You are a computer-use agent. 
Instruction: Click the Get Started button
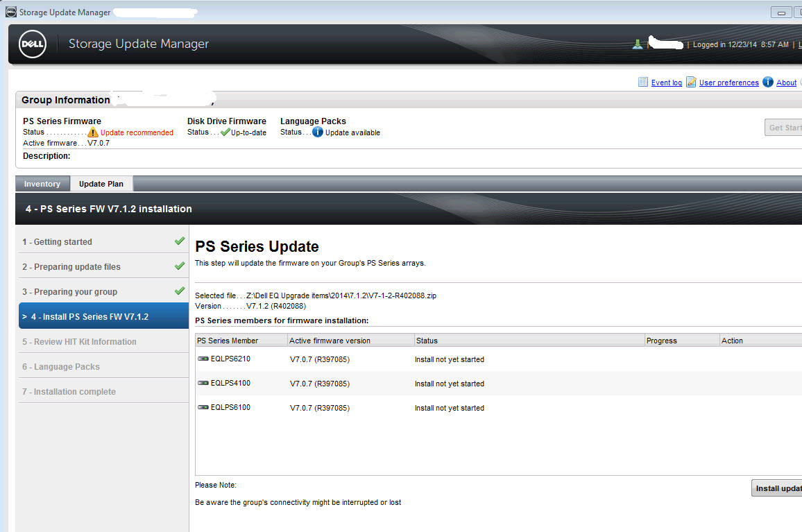click(783, 128)
